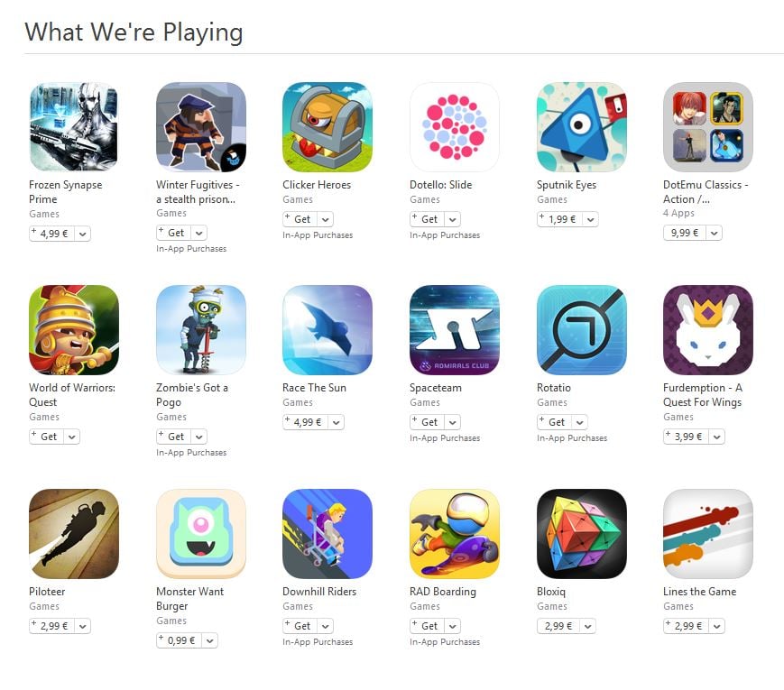
Task: Select the Race The Sun icon
Action: pos(327,330)
